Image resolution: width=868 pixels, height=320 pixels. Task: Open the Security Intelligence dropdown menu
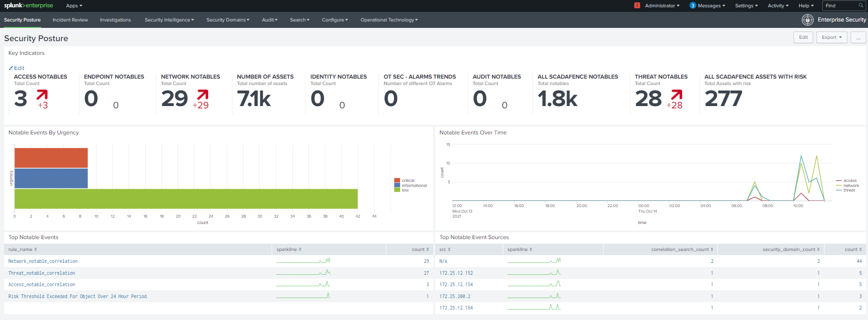coord(169,20)
